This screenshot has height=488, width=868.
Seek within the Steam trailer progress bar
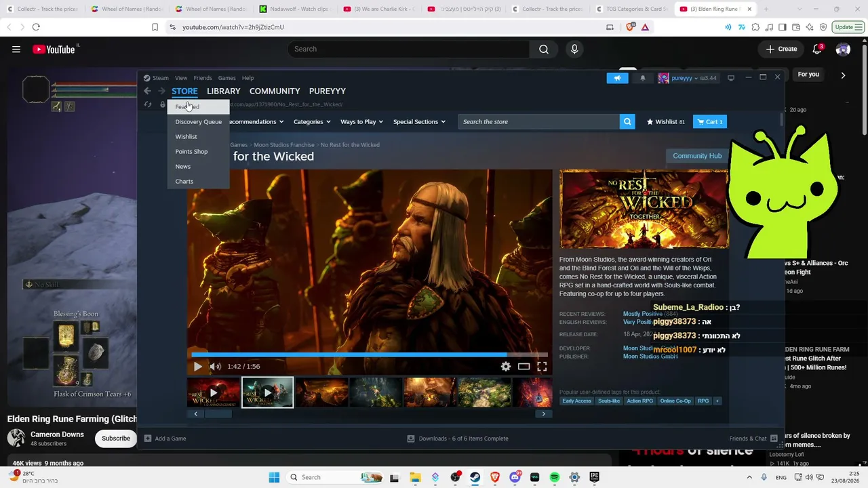tap(370, 354)
